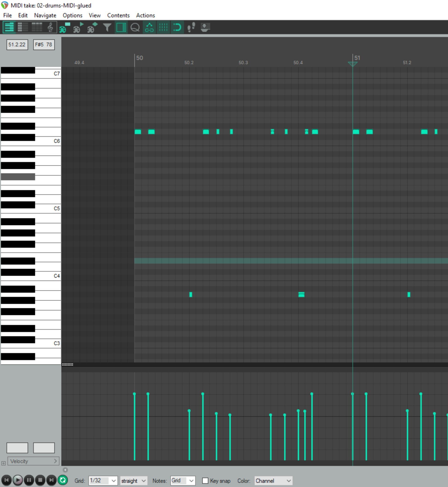This screenshot has height=487, width=448.
Task: Open the Color Channel dropdown
Action: pos(273,480)
